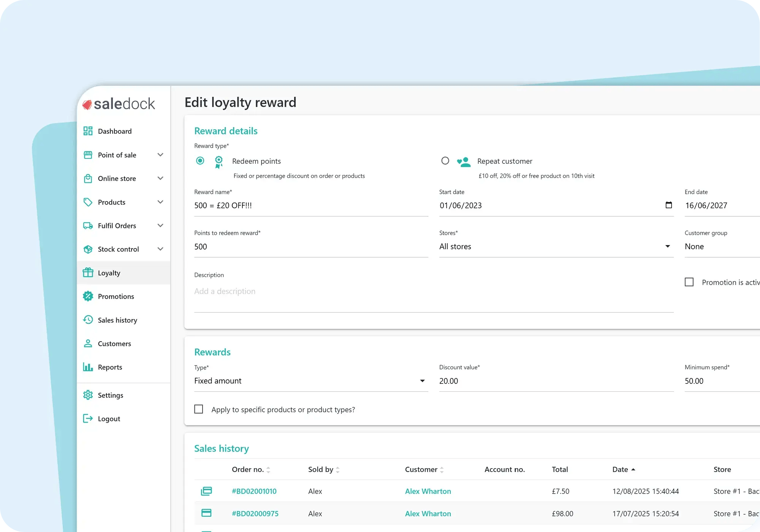This screenshot has height=532, width=760.
Task: Click the Dashboard grid icon
Action: (88, 131)
